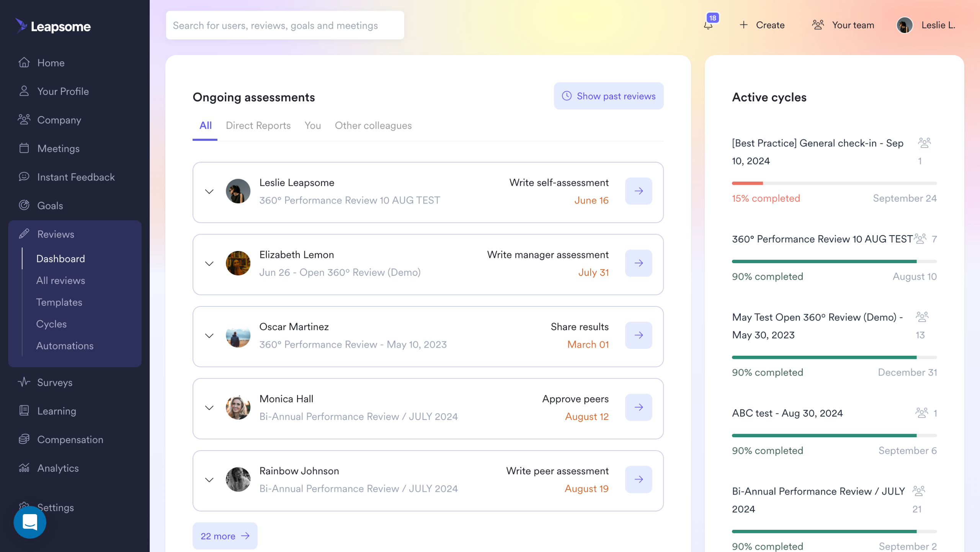This screenshot has width=980, height=552.
Task: Open Instant Feedback in sidebar
Action: 76,177
